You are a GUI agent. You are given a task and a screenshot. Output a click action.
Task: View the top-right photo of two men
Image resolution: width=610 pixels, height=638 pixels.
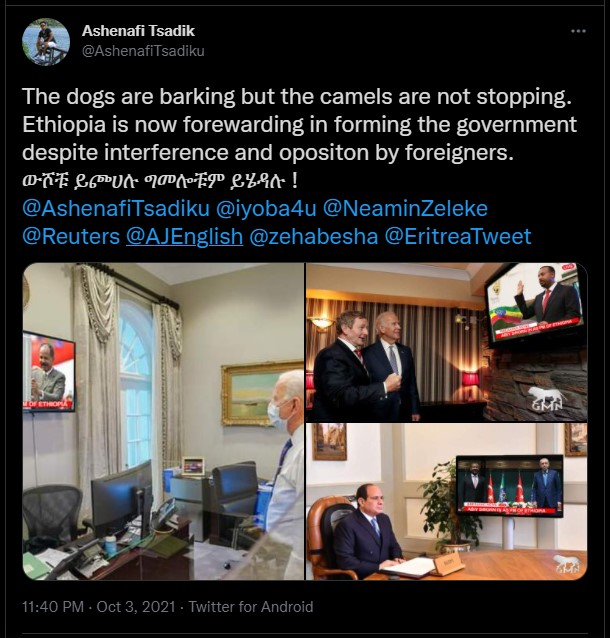[x=446, y=342]
